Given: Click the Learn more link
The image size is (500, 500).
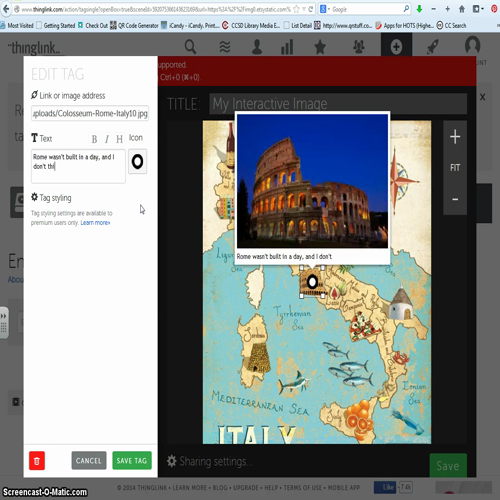Looking at the screenshot, I should coord(95,223).
